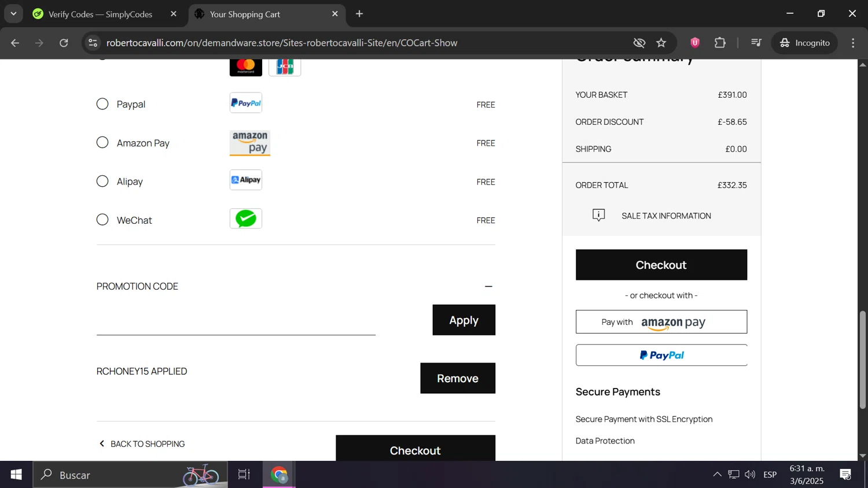This screenshot has height=488, width=868.
Task: Check out with the PayPal button
Action: coord(661,355)
